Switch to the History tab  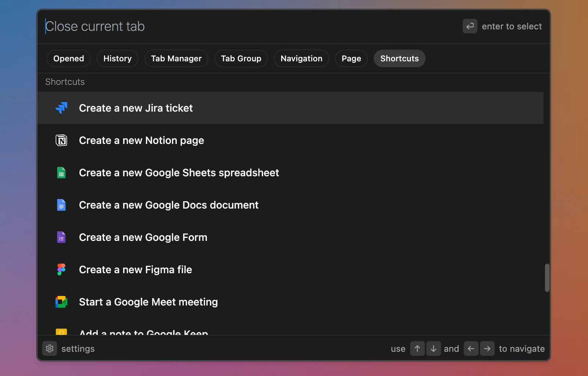click(117, 58)
